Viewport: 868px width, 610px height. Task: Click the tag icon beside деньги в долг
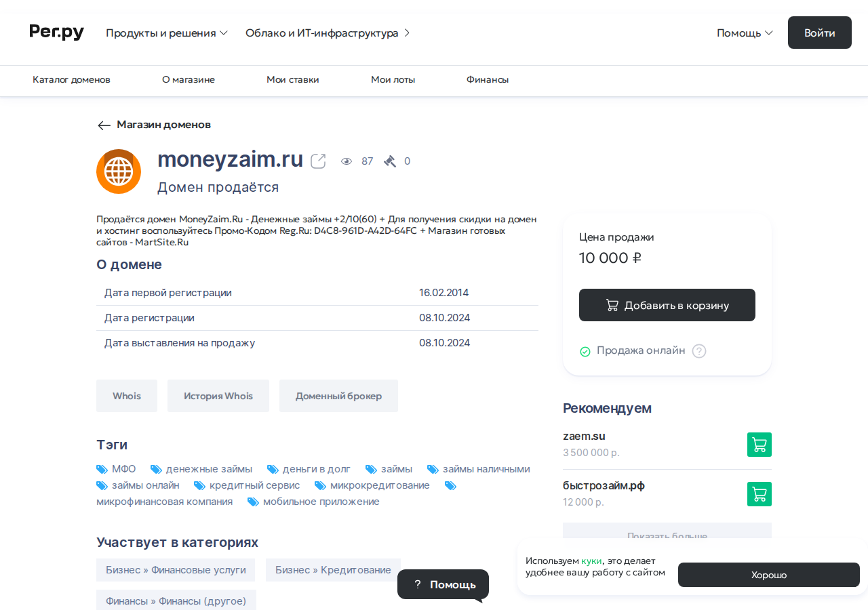tap(273, 469)
